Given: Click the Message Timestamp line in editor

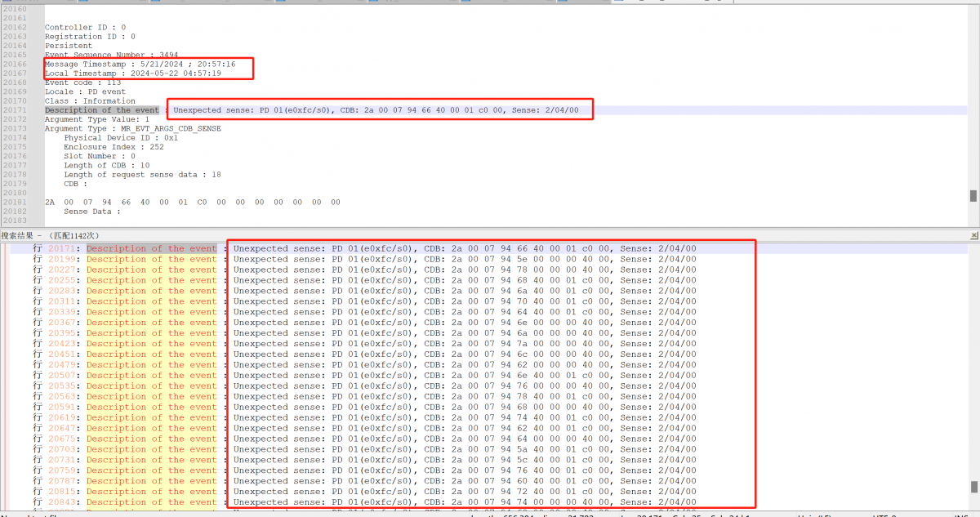Looking at the screenshot, I should pos(140,65).
